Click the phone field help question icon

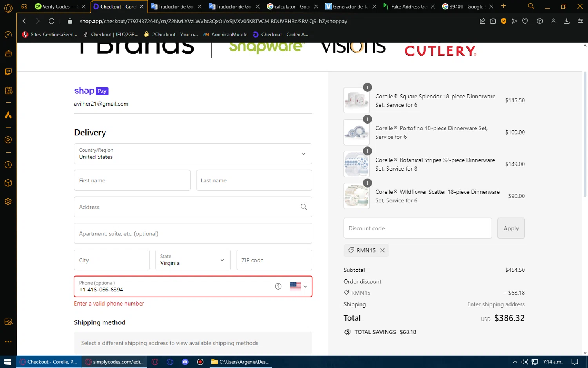[x=278, y=286]
